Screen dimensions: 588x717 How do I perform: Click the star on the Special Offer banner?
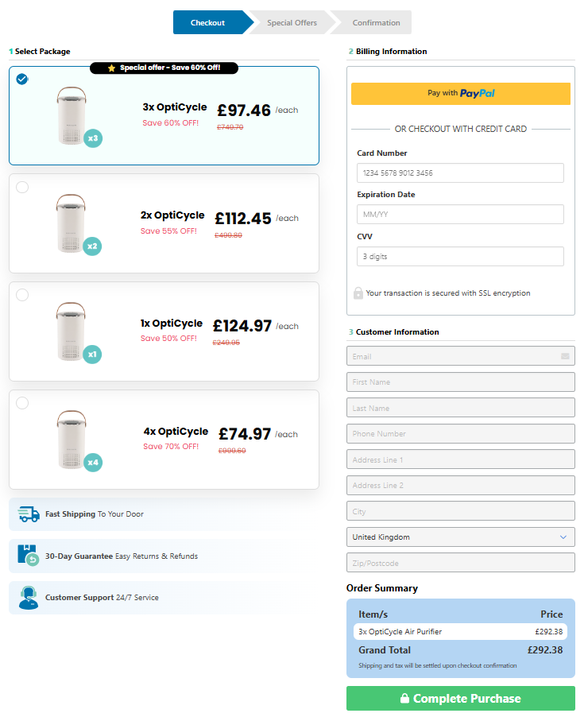pyautogui.click(x=110, y=68)
